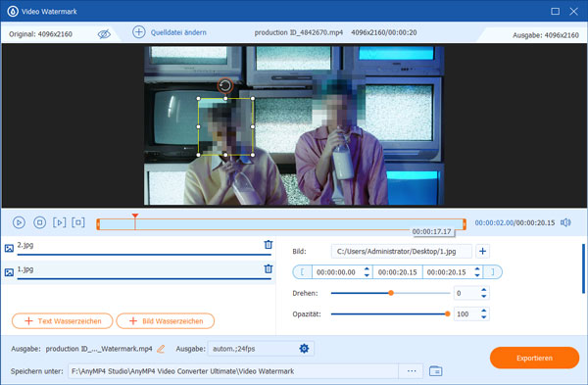Increase the start time stepper

367,268
